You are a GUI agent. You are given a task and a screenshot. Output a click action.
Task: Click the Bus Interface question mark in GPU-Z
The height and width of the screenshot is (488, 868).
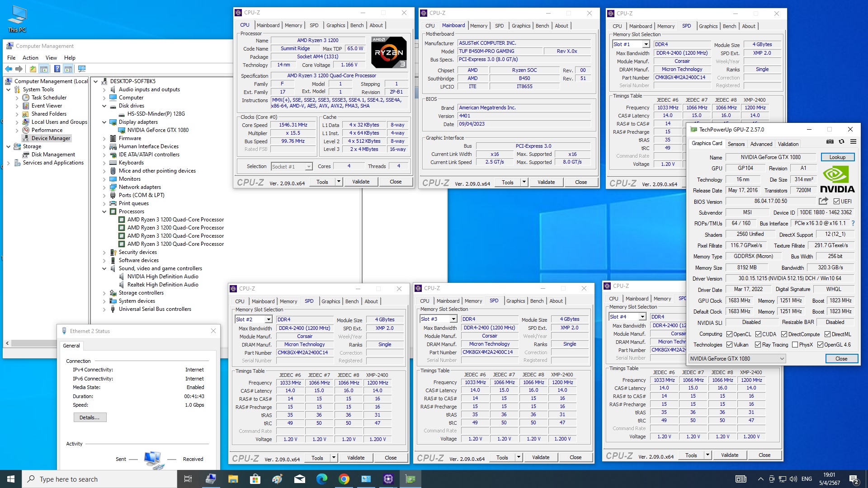[x=853, y=223]
